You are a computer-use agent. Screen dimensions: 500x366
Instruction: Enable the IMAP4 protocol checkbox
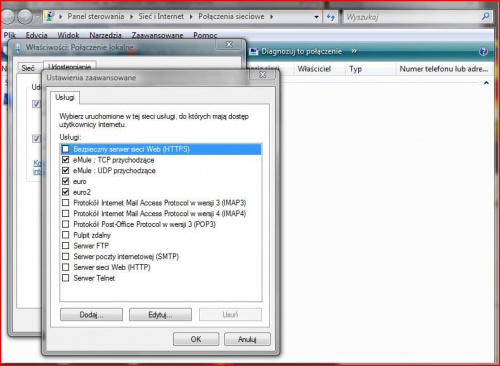[66, 213]
